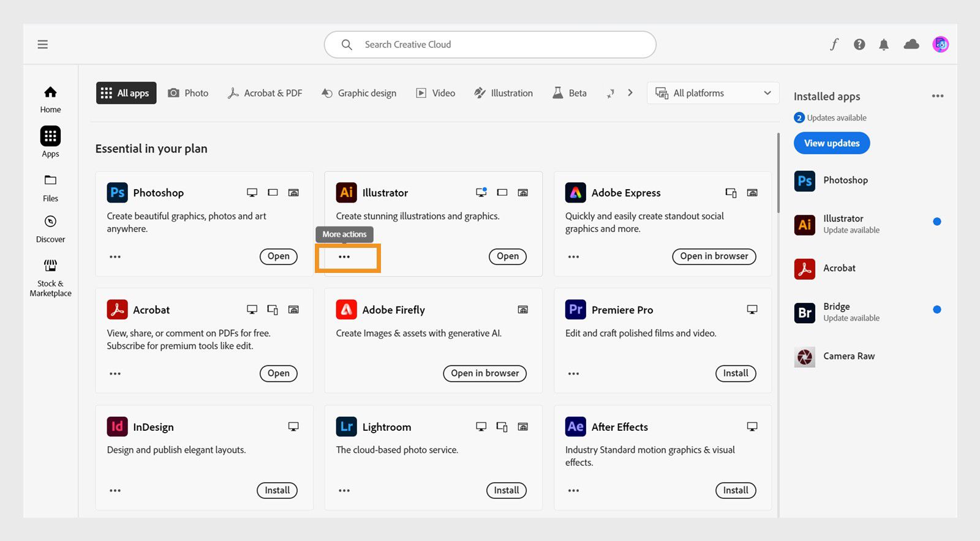Click the Search Creative Cloud field
The width and height of the screenshot is (980, 541).
pos(490,45)
